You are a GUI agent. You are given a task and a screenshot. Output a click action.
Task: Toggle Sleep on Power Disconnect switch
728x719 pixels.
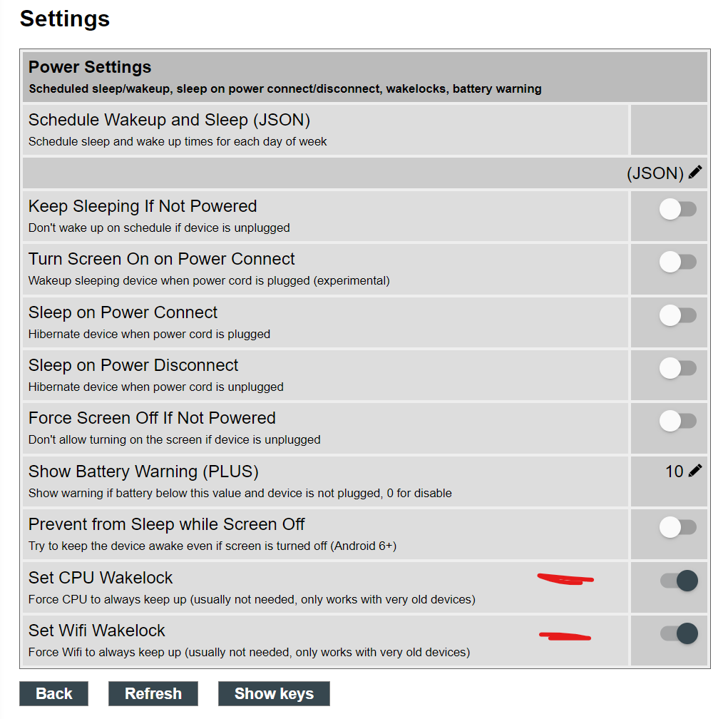pyautogui.click(x=678, y=368)
